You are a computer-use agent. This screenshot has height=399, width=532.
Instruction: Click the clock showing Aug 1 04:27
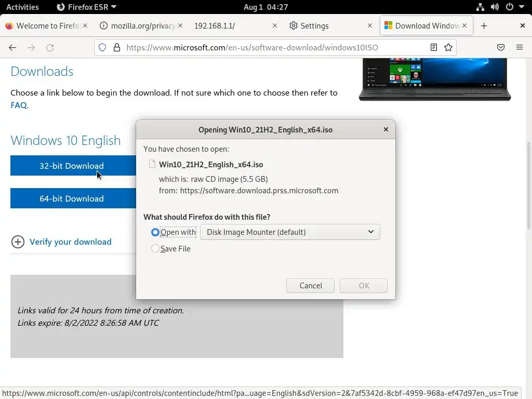coord(265,7)
